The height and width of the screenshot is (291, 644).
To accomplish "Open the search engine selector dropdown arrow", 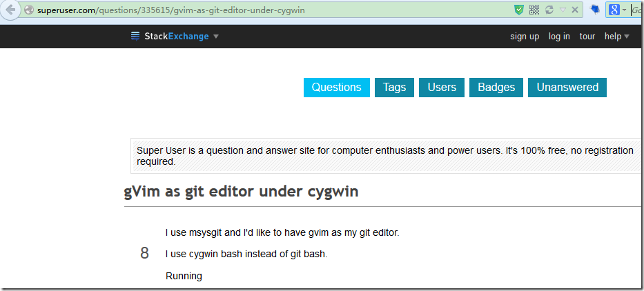I will pos(624,10).
